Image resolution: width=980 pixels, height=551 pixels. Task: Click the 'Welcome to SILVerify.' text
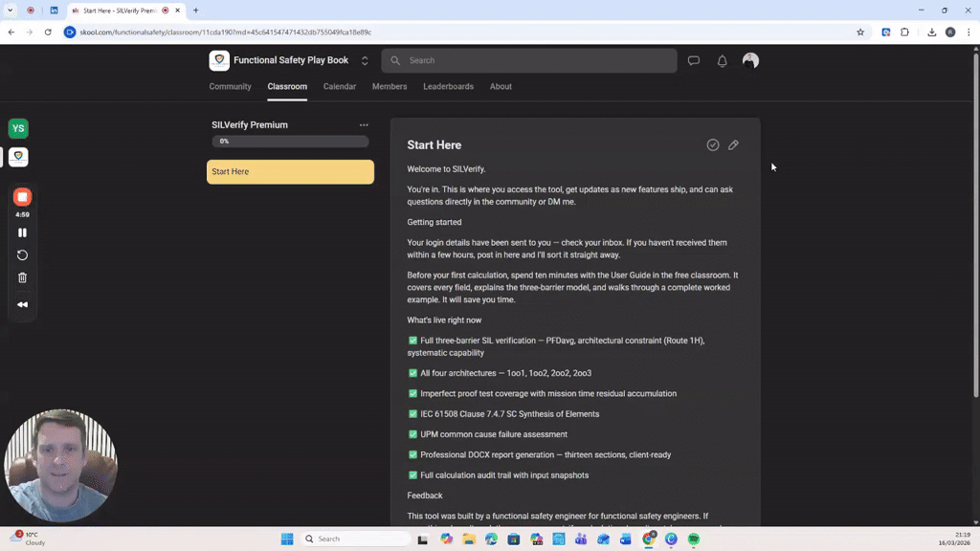446,169
